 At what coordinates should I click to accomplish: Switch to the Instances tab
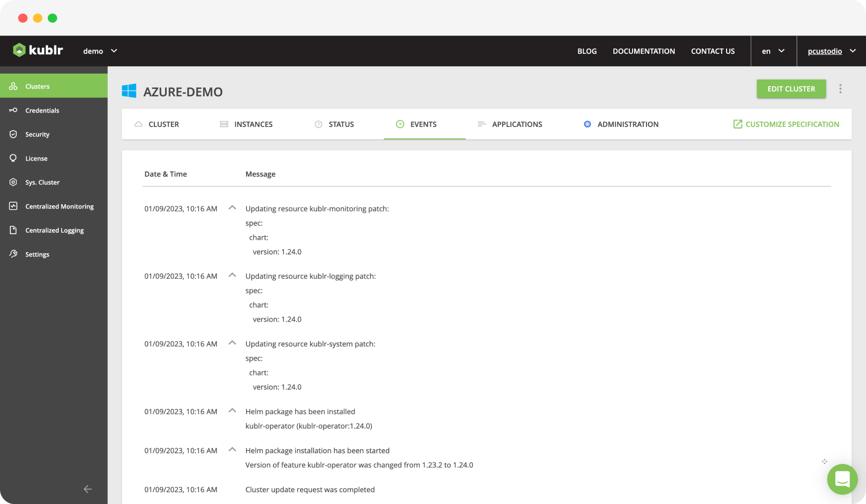point(246,124)
